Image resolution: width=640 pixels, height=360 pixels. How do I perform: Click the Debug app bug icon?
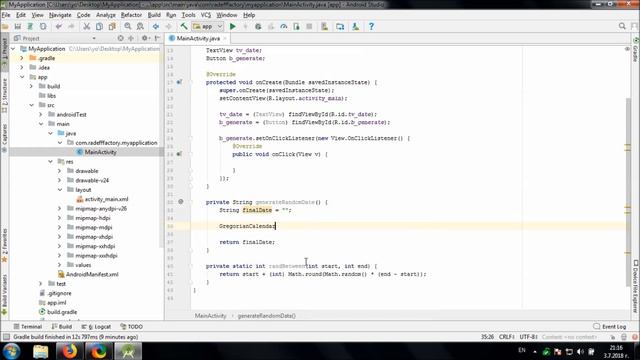coord(258,27)
